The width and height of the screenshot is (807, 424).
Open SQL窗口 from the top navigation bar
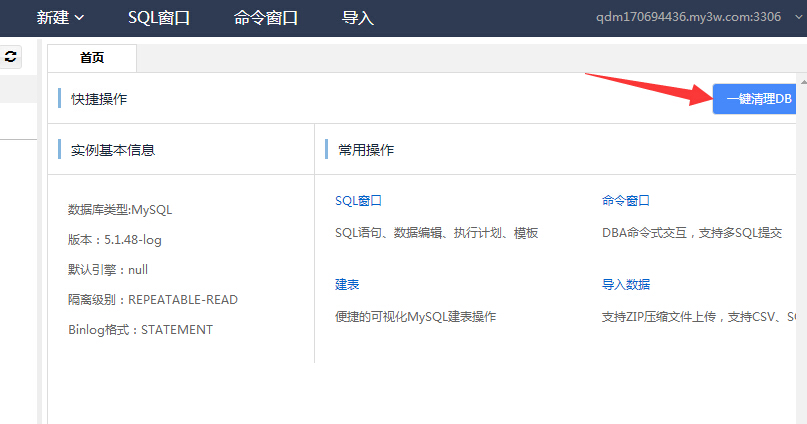click(159, 17)
